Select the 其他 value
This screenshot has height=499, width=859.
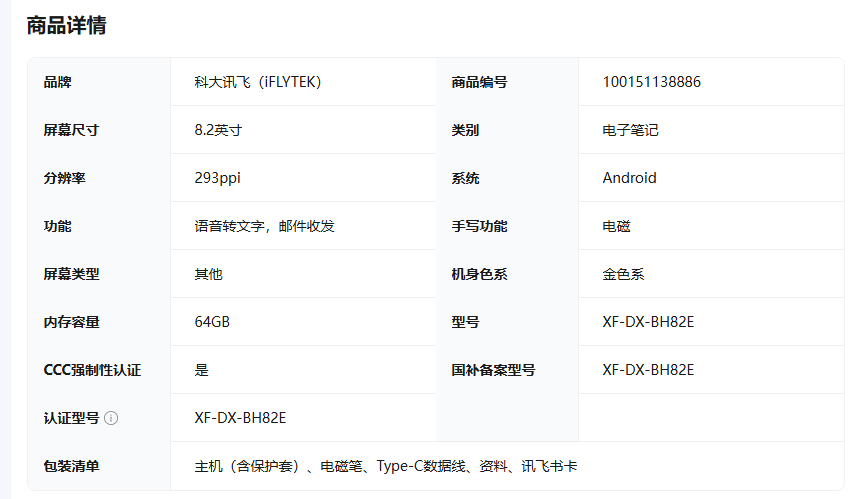click(x=208, y=274)
